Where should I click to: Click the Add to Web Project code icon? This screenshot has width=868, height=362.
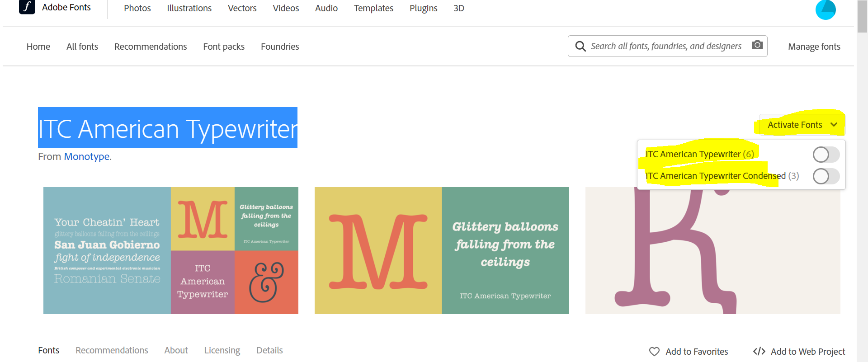pyautogui.click(x=759, y=351)
